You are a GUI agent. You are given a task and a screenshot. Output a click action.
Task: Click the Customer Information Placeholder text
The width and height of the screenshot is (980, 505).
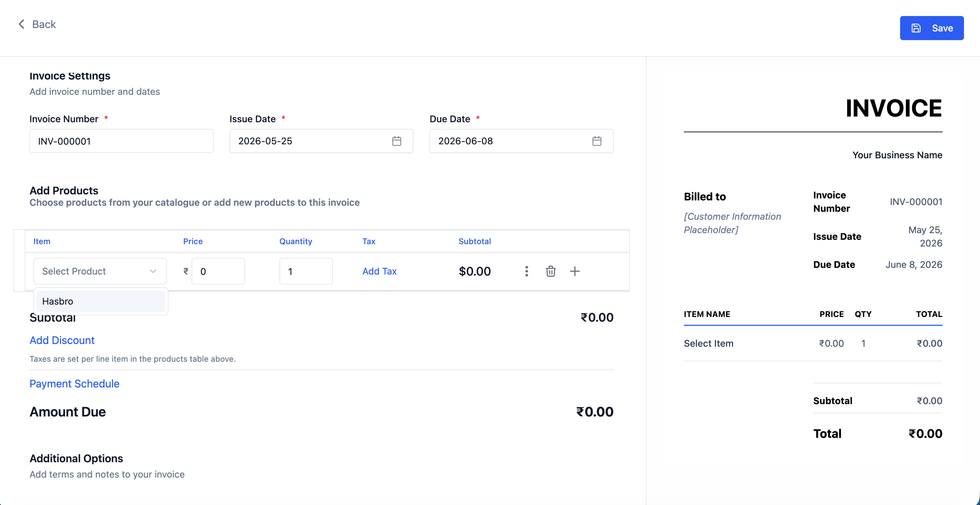732,223
